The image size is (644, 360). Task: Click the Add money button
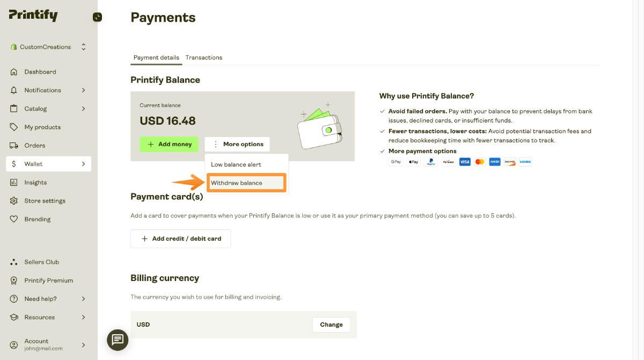click(169, 144)
